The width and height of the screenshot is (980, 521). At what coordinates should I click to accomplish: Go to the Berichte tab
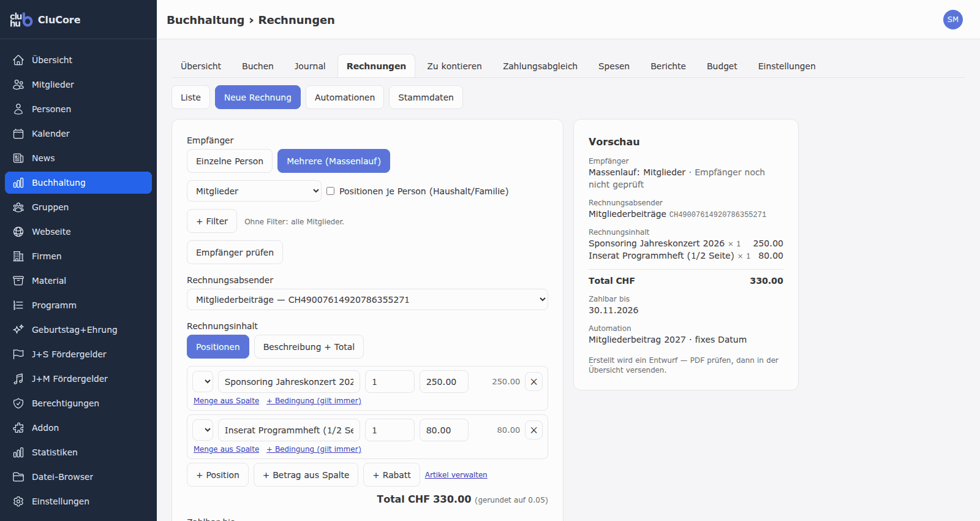[x=668, y=66]
